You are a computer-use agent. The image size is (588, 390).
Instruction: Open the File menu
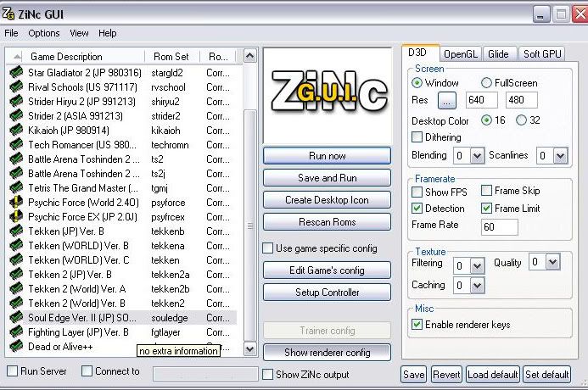coord(11,33)
